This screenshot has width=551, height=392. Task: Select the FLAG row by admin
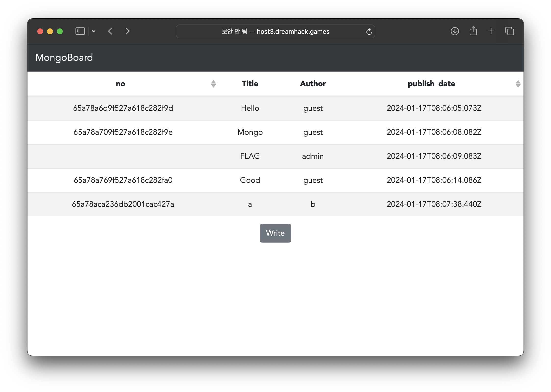[250, 156]
